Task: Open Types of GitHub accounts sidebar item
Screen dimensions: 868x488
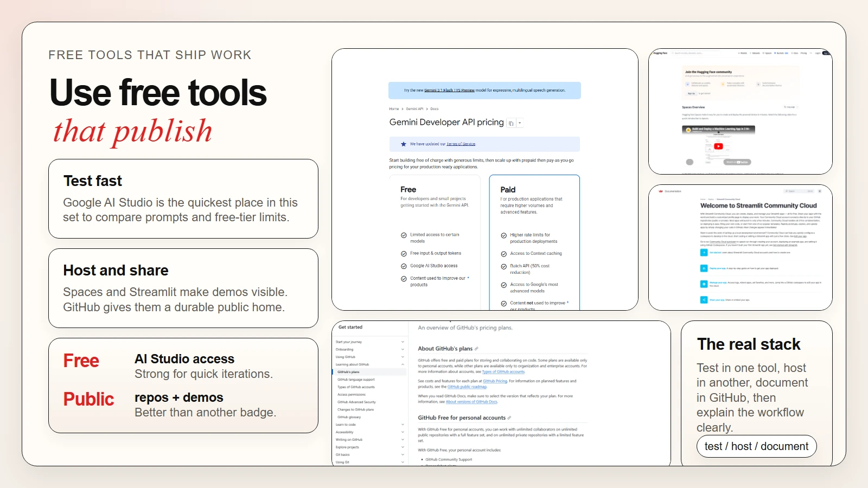Action: 356,387
